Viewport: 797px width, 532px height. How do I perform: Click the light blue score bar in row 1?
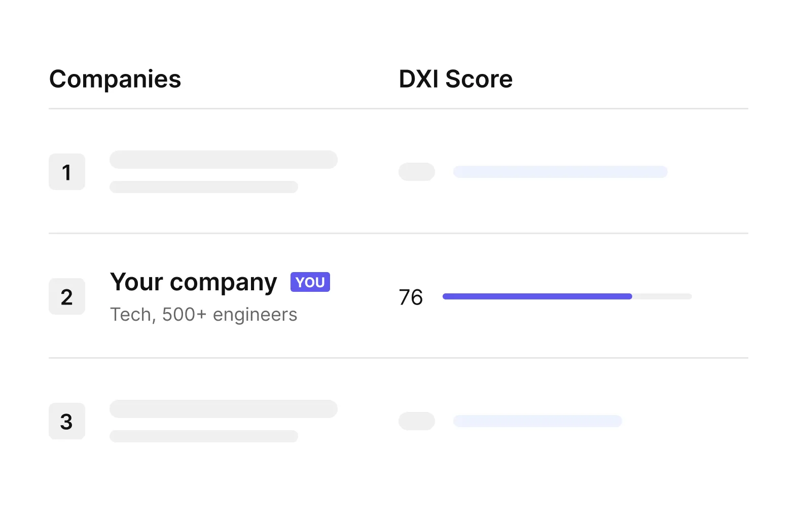click(560, 172)
